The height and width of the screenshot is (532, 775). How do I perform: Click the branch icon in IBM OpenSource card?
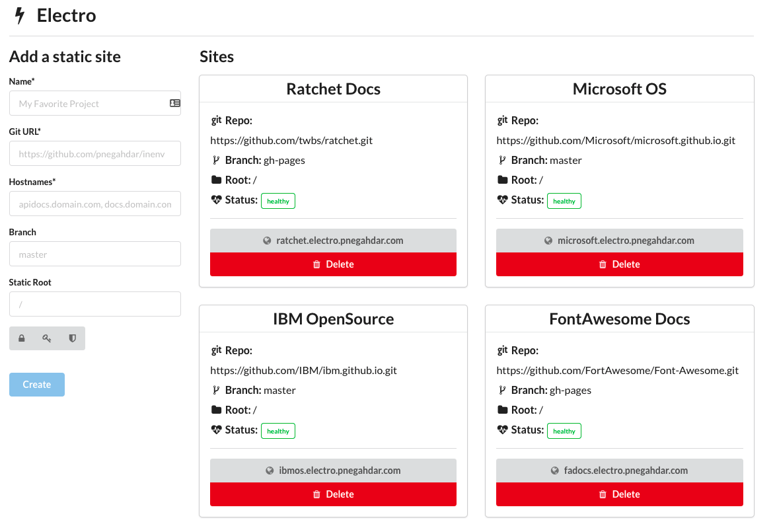216,390
